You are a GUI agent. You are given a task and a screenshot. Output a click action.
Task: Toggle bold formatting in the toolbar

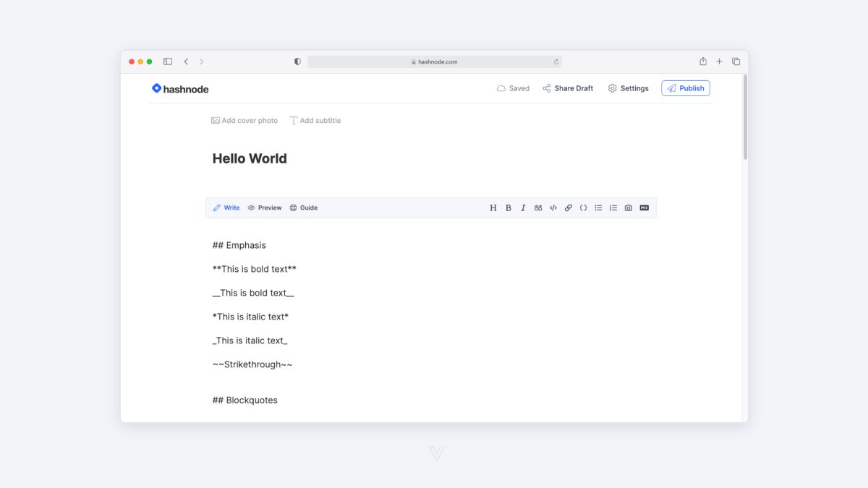[x=508, y=207]
